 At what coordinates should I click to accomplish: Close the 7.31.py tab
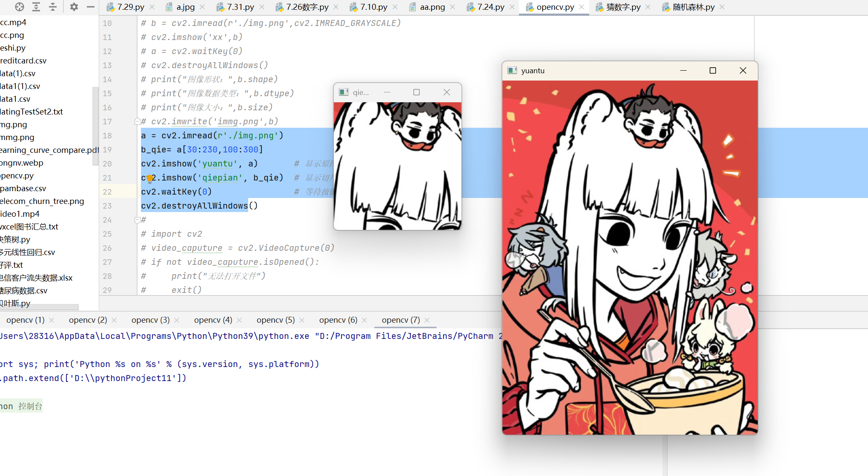point(262,7)
